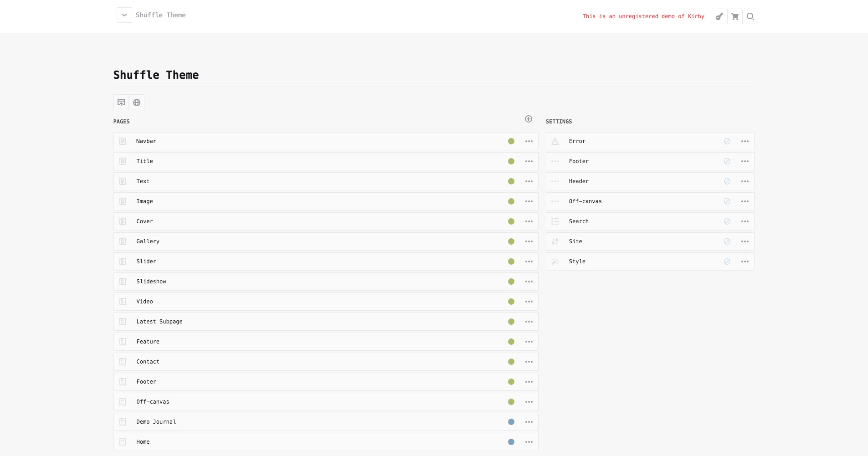868x456 pixels.
Task: Open options menu for Site settings
Action: [745, 241]
